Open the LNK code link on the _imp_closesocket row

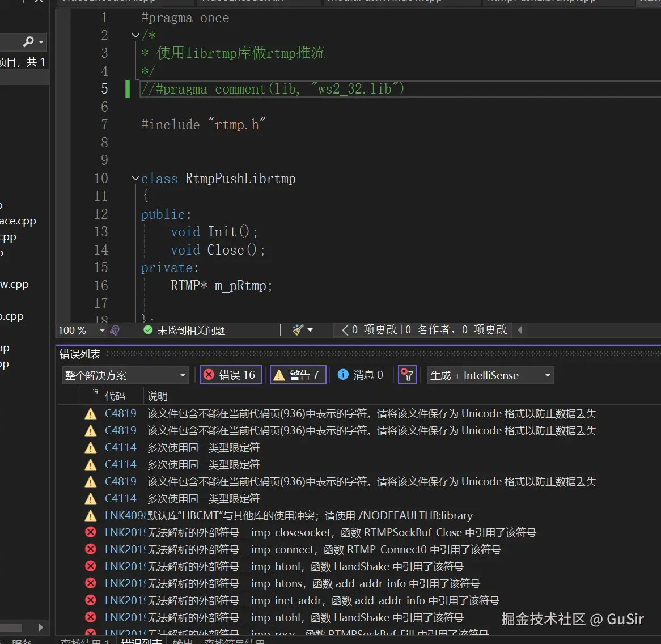[x=124, y=532]
